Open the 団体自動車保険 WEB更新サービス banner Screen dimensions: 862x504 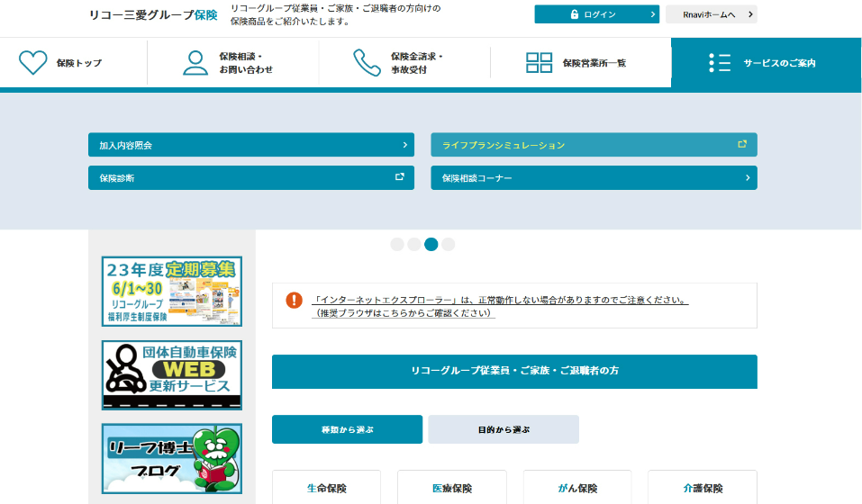pos(171,375)
